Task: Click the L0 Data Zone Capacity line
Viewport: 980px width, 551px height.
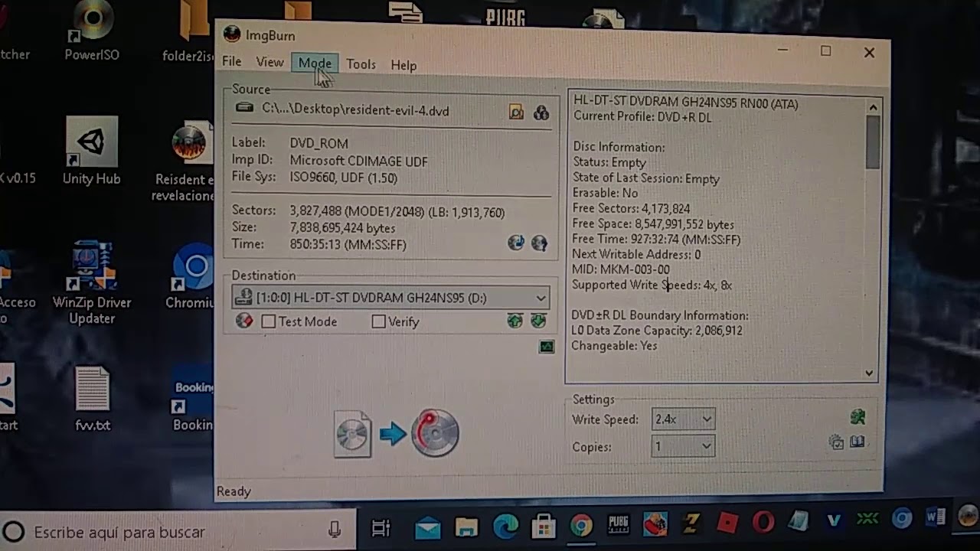Action: coord(656,331)
